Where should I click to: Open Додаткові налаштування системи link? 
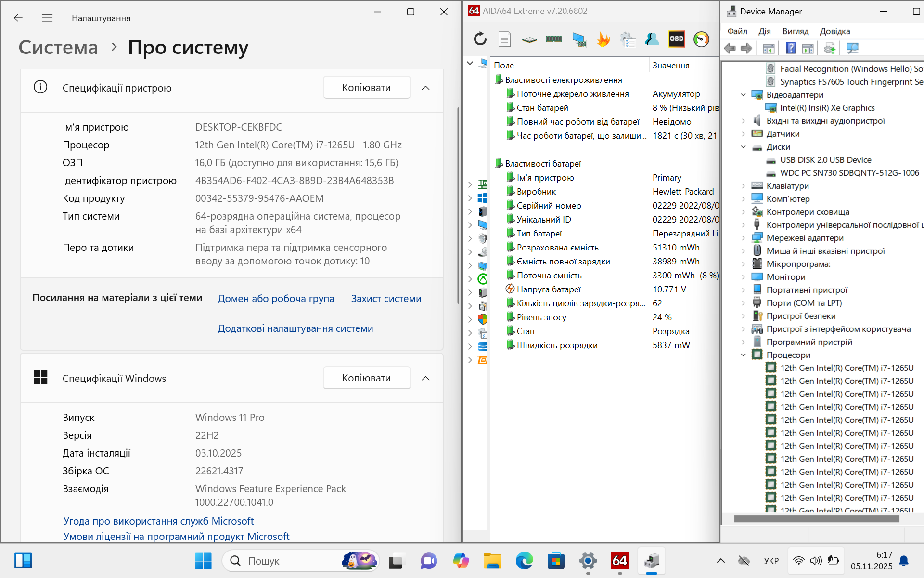pos(295,328)
